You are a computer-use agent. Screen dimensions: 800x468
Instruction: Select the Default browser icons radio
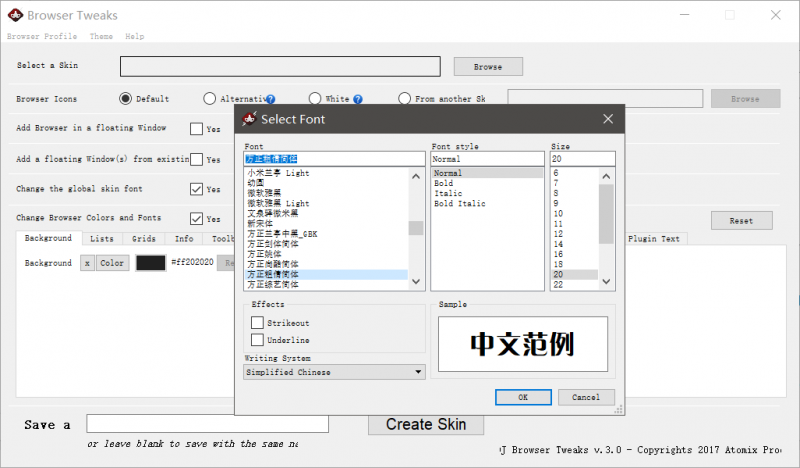click(126, 98)
